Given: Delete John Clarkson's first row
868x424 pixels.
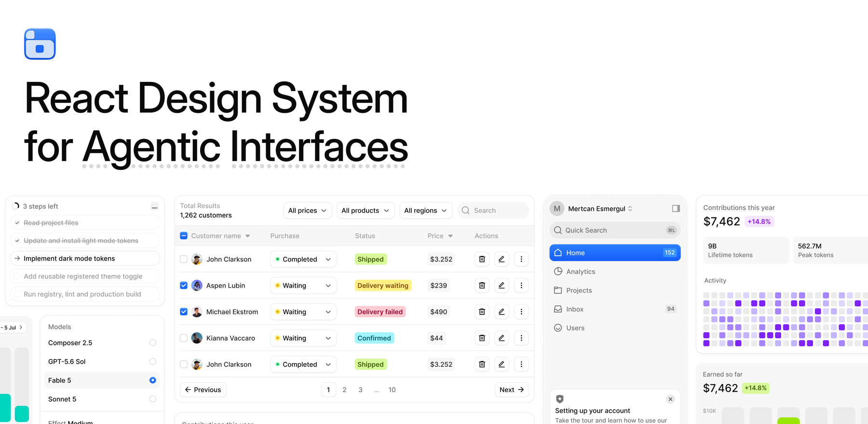Looking at the screenshot, I should (x=482, y=259).
